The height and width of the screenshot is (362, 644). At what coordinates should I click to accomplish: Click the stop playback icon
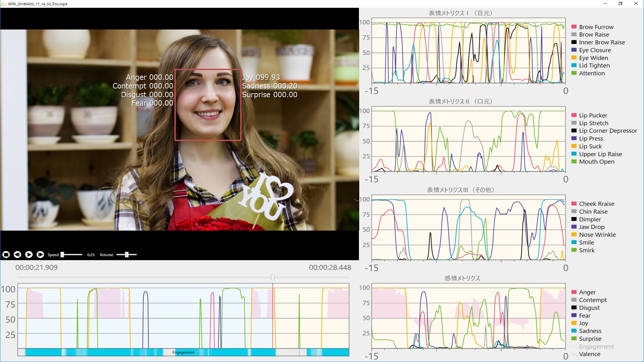point(6,255)
